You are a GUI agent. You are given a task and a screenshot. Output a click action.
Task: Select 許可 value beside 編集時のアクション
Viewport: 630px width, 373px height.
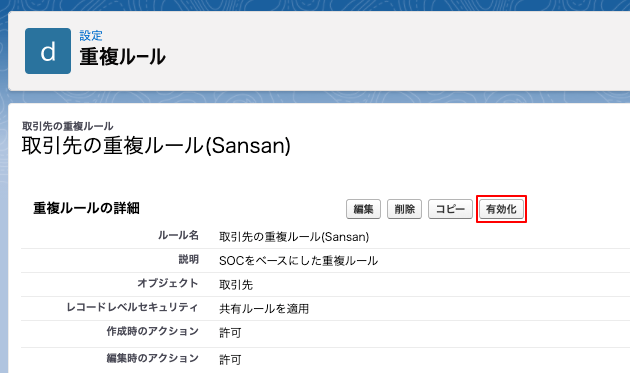coord(230,360)
